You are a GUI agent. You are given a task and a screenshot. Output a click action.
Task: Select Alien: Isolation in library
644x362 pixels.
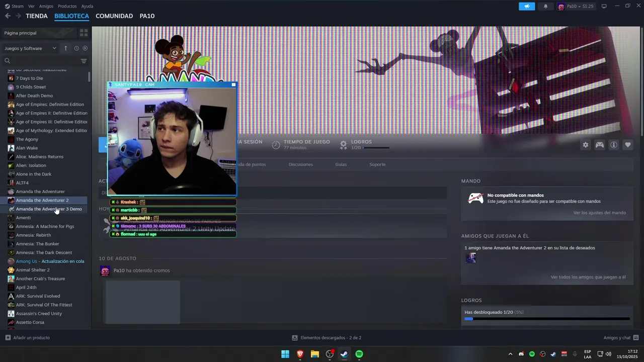pyautogui.click(x=44, y=165)
